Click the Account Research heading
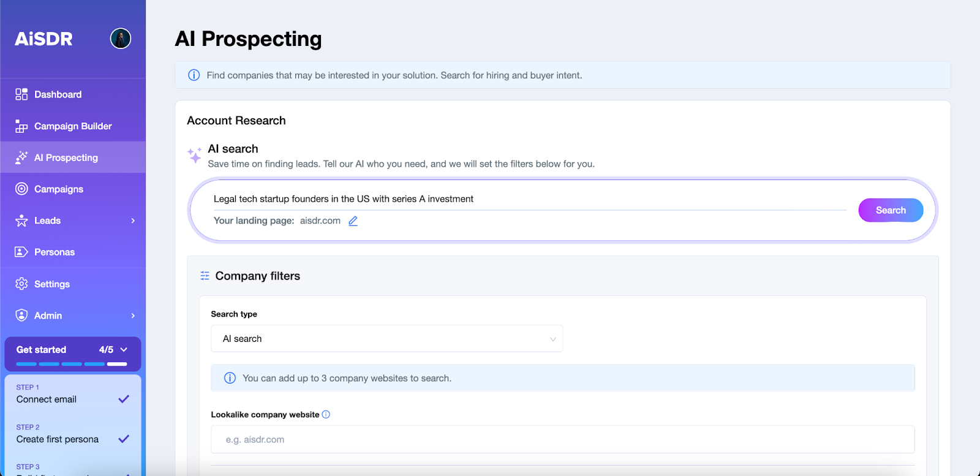This screenshot has height=476, width=980. [x=236, y=121]
